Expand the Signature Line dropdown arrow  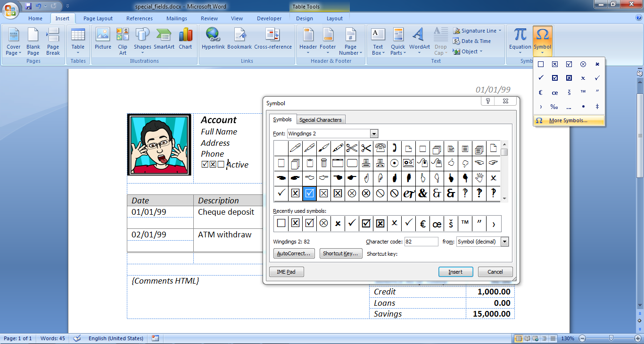pyautogui.click(x=500, y=31)
